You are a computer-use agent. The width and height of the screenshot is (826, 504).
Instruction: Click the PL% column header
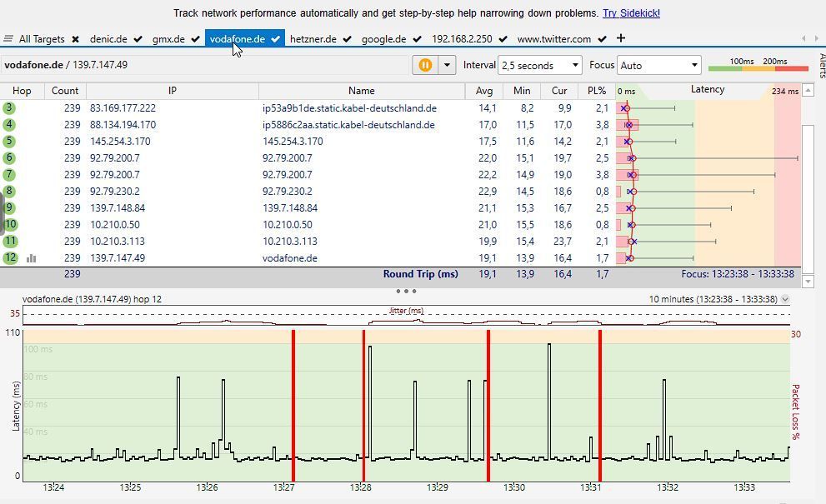[x=596, y=91]
